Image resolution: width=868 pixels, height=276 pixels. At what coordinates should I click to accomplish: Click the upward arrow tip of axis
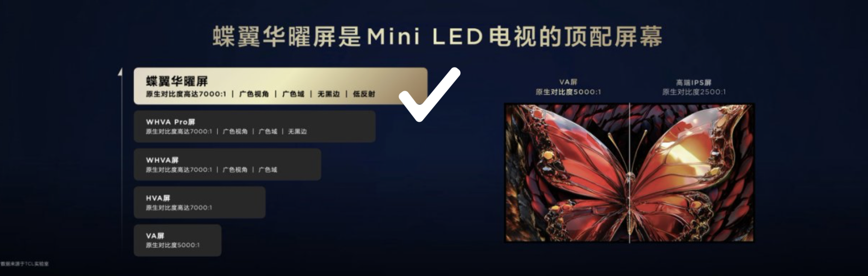tap(121, 71)
